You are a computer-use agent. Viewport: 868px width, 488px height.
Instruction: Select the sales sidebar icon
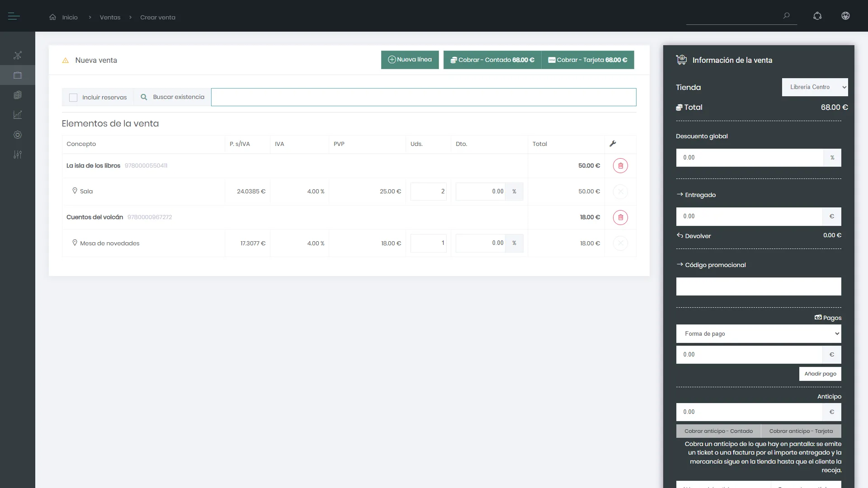[18, 75]
